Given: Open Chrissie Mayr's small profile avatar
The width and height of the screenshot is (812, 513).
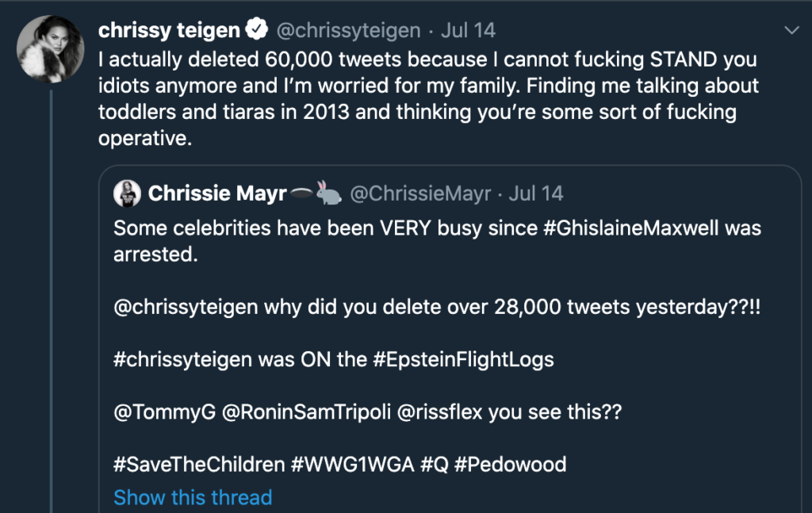Looking at the screenshot, I should [128, 193].
